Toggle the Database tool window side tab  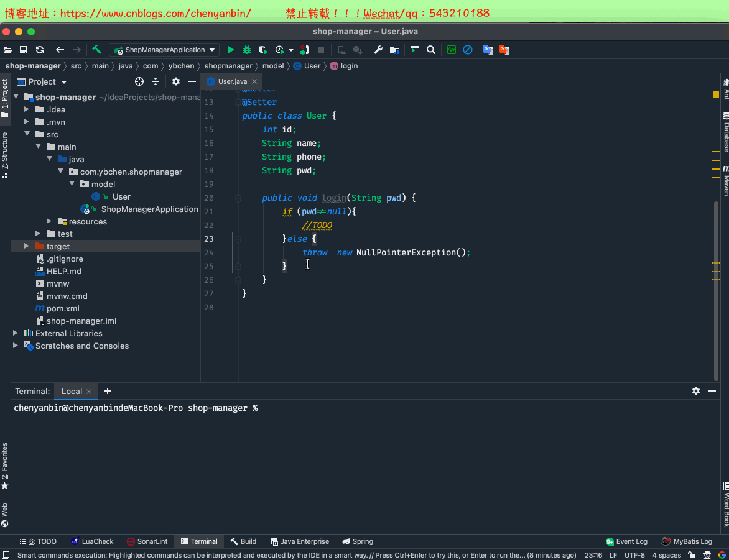725,132
